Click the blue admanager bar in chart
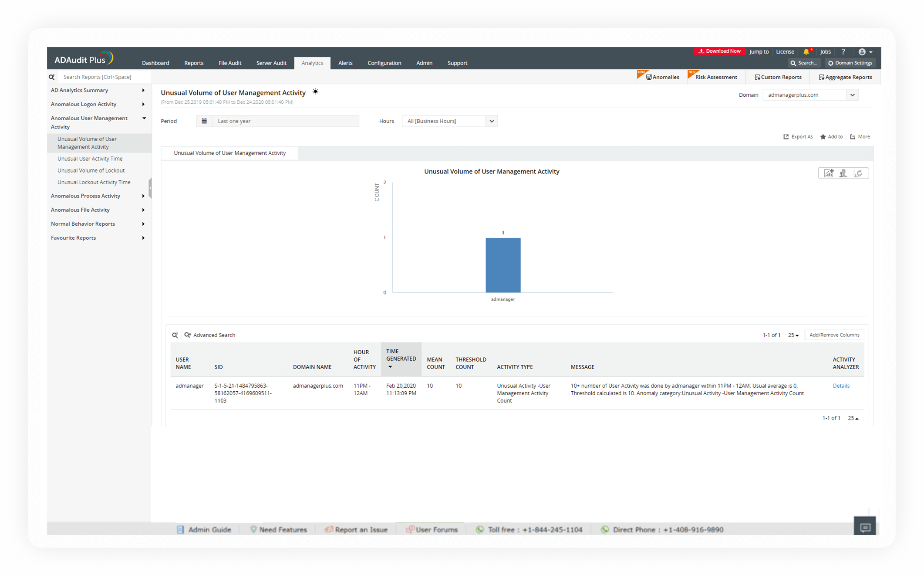This screenshot has height=576, width=924. (503, 265)
